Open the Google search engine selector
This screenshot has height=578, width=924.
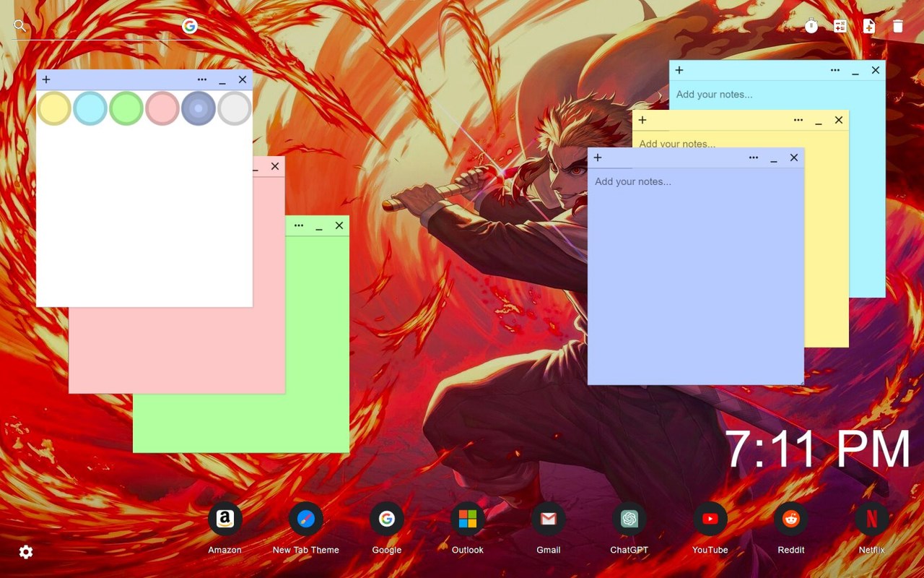pos(190,26)
